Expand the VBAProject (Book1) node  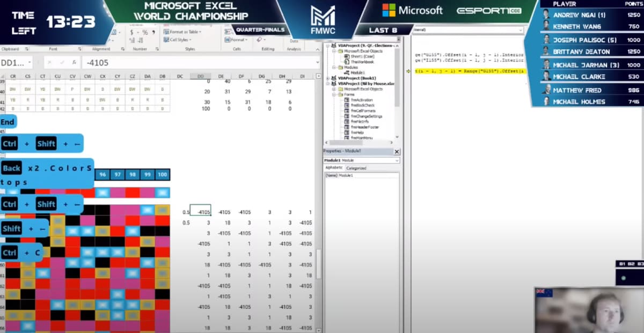click(x=327, y=78)
